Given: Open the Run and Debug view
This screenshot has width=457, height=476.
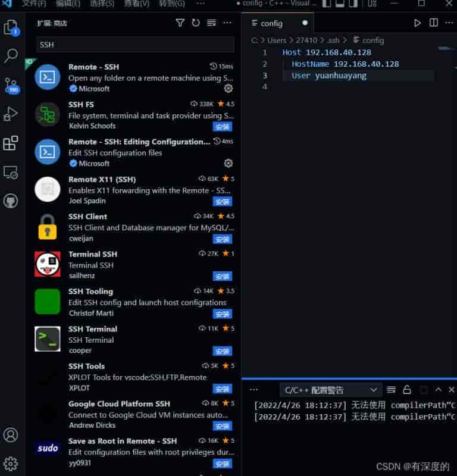Looking at the screenshot, I should 11,114.
